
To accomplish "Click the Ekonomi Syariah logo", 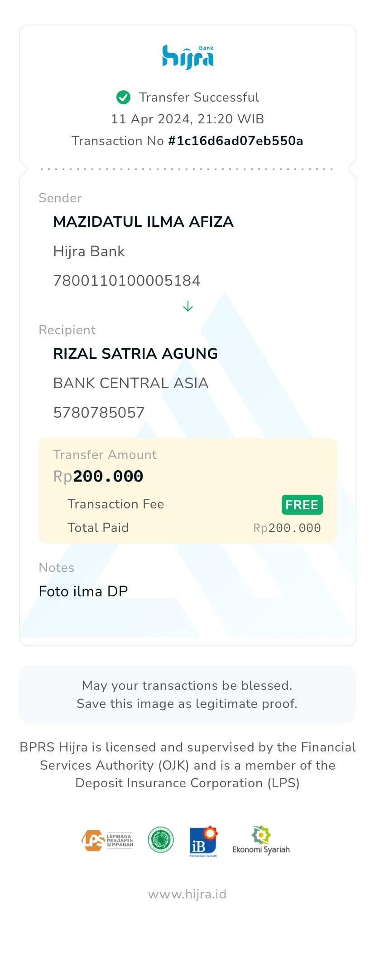I will click(261, 841).
